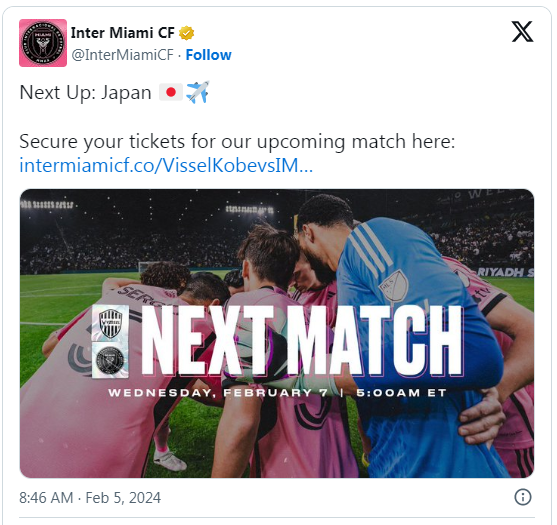Screen dimensions: 557x525
Task: Open the X logo at top right
Action: tap(522, 32)
